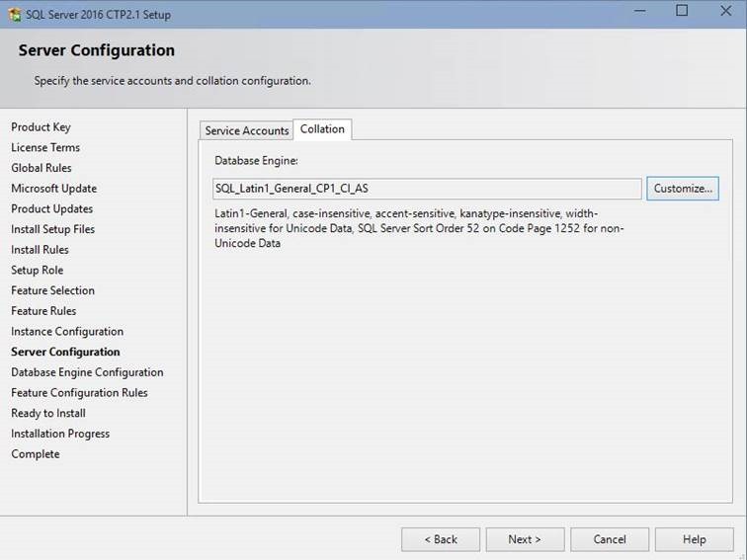The image size is (747, 560).
Task: Switch to the Service Accounts tab
Action: (x=246, y=130)
